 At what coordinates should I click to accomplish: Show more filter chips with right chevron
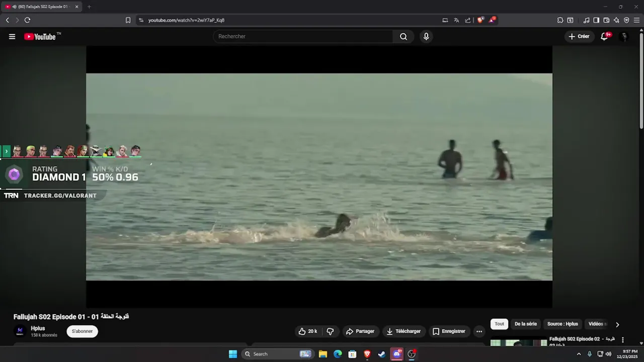617,324
